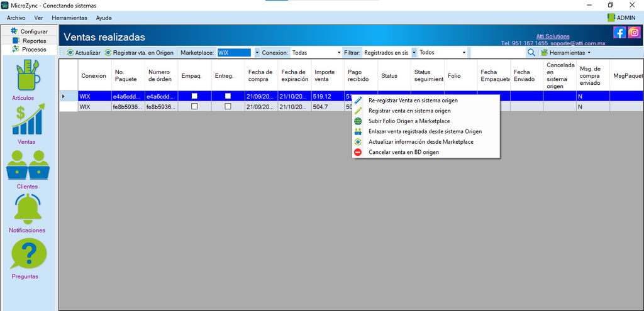Sort by Folio column header
644x311 pixels.
click(x=461, y=75)
